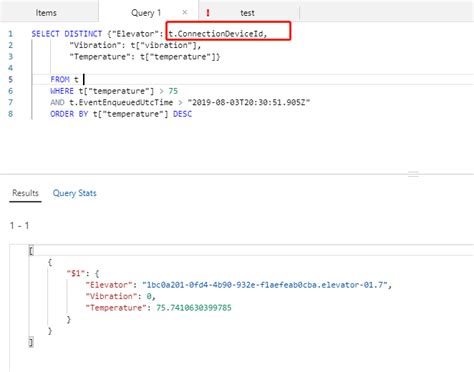The width and height of the screenshot is (474, 372).
Task: Click the closing bracket of results array
Action: [31, 342]
